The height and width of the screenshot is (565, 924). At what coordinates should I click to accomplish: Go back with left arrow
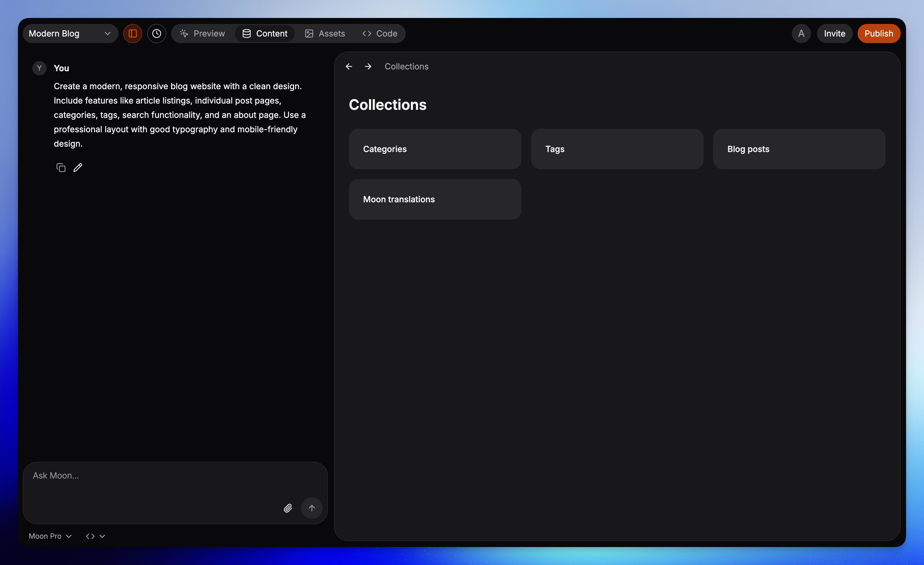tap(349, 66)
